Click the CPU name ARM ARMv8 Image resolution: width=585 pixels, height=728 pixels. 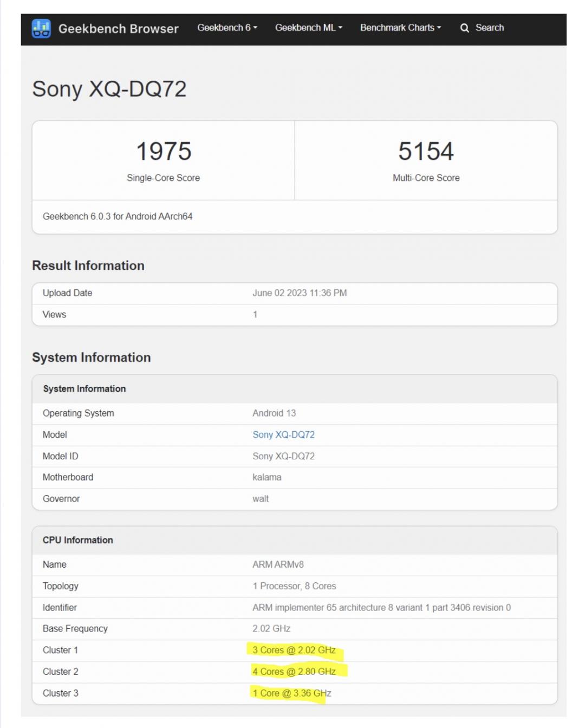tap(278, 564)
